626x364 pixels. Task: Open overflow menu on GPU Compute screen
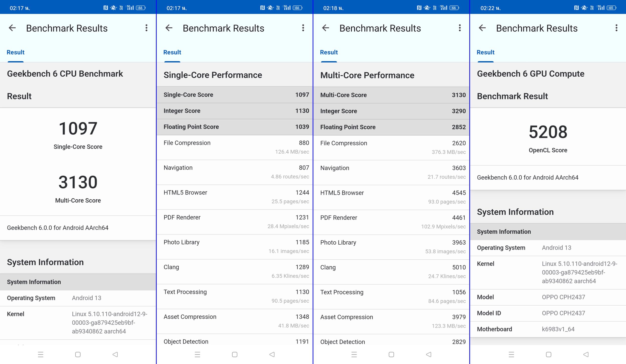coord(616,28)
